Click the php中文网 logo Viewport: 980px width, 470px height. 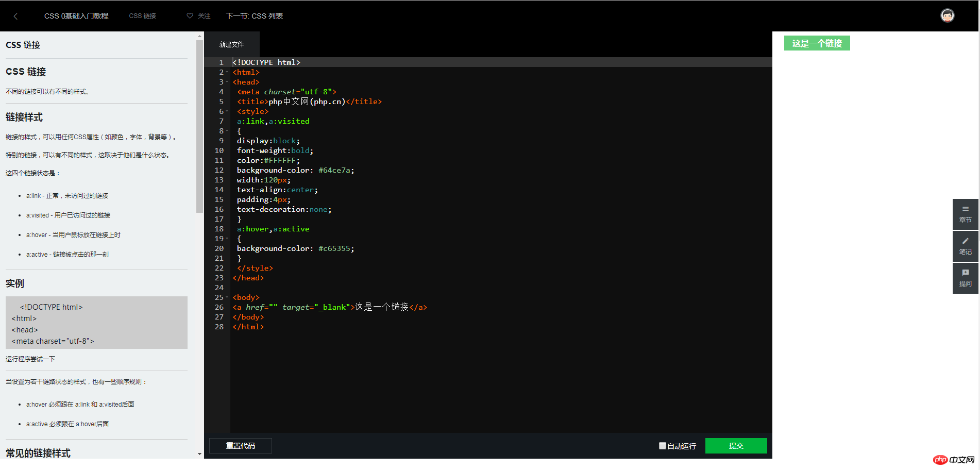954,460
